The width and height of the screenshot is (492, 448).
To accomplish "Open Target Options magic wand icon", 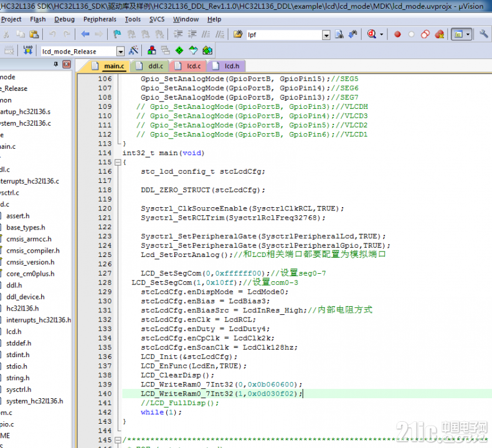I will (x=134, y=50).
